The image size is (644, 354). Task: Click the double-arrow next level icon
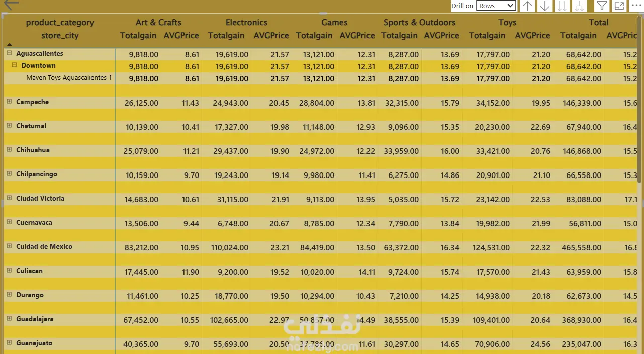(562, 6)
